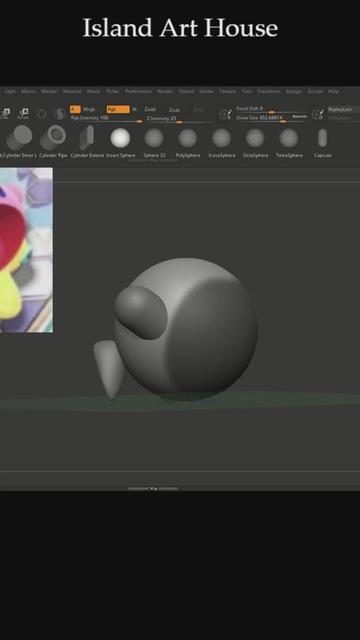Pick the OctaSphere insert mesh

coord(255,142)
